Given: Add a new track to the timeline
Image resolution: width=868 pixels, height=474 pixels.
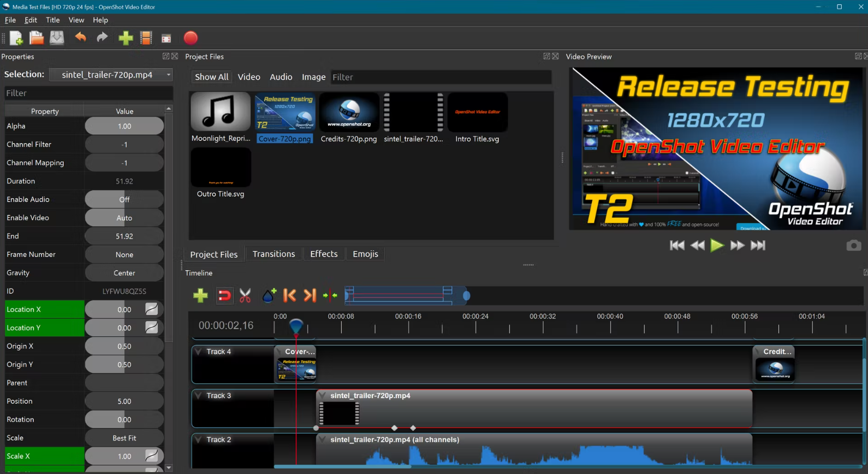Looking at the screenshot, I should 200,295.
